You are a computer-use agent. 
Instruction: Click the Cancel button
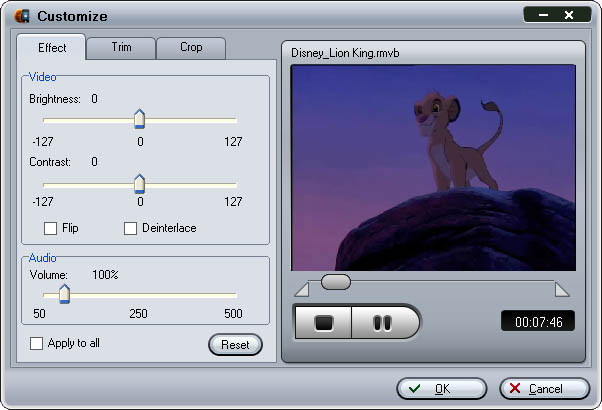pos(544,389)
